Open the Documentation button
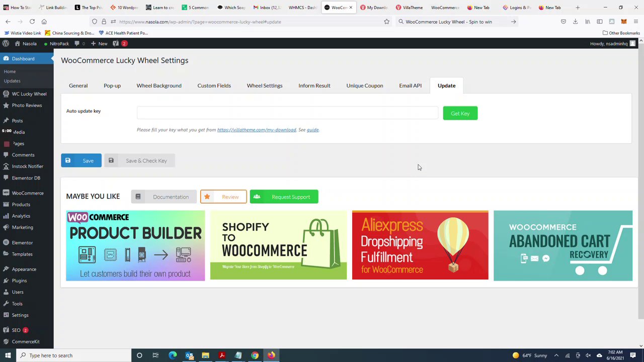This screenshot has height=362, width=644. point(165,197)
